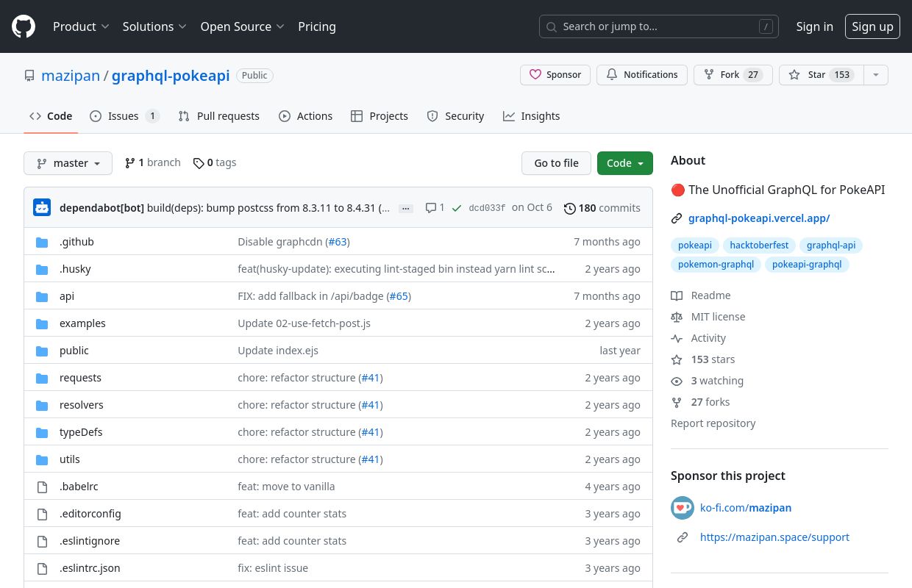Switch to the Code tab

pos(51,116)
